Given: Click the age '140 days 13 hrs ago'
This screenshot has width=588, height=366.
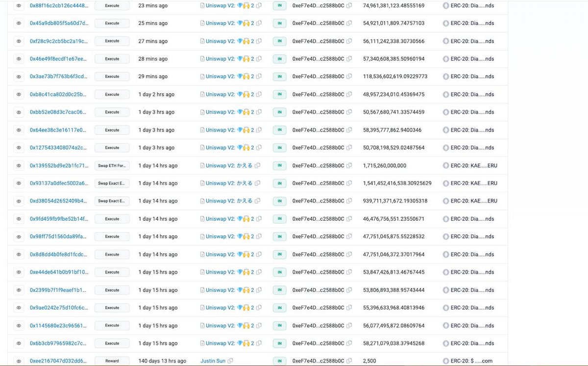Looking at the screenshot, I should tap(162, 361).
